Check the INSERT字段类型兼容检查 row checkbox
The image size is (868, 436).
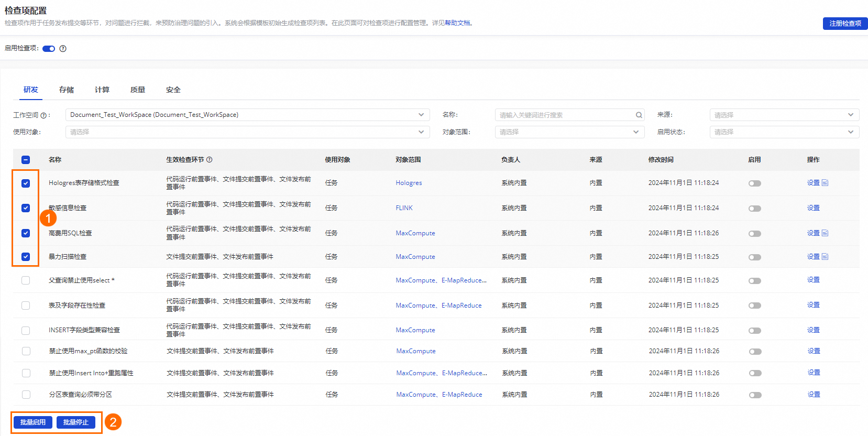[26, 331]
